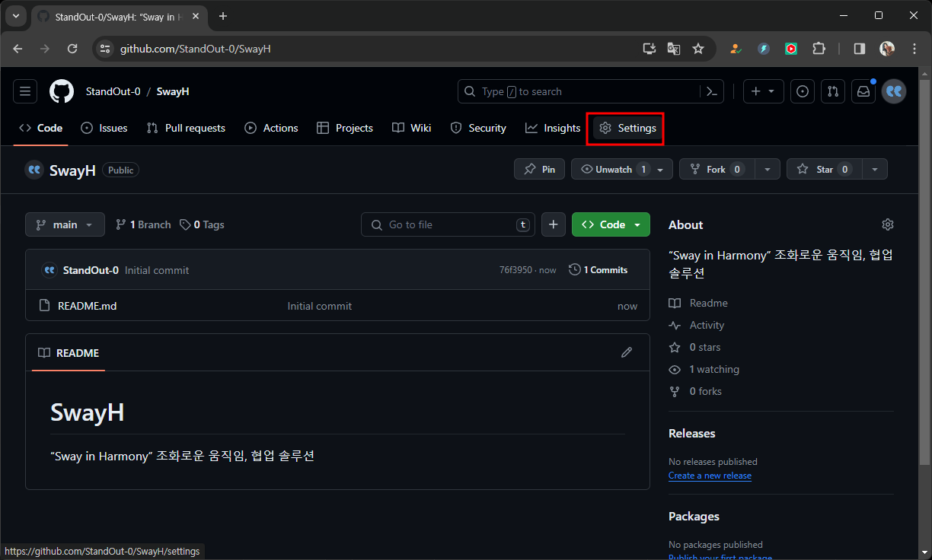
Task: Open the GitHub hamburger navigation menu
Action: point(25,91)
